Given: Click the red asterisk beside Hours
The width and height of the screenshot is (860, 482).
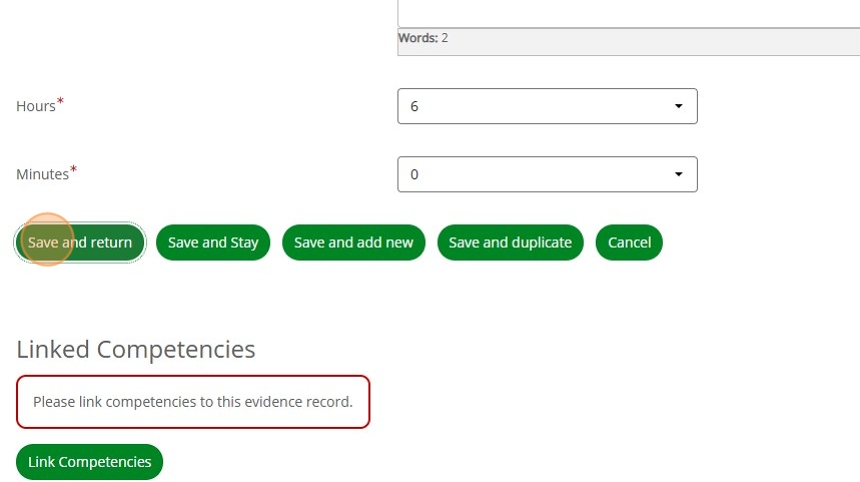Looking at the screenshot, I should click(60, 102).
